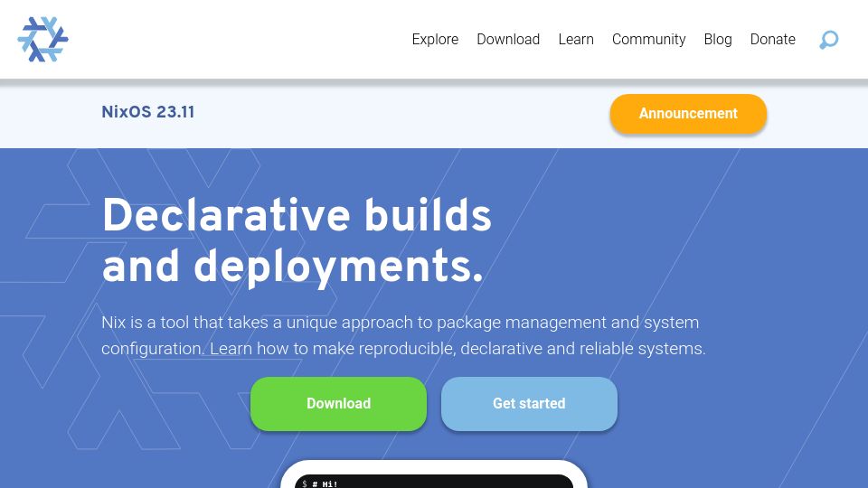Click the green Download button

[x=338, y=403]
